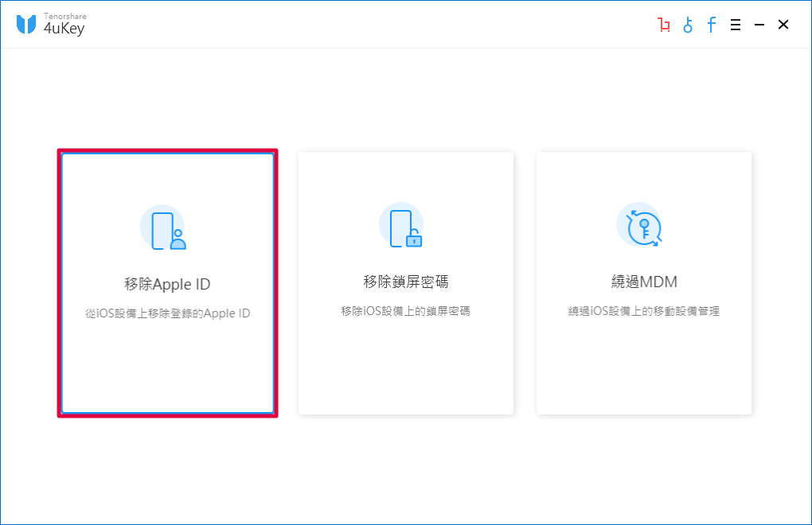Image resolution: width=812 pixels, height=525 pixels.
Task: Select the 移除鎖屏密碼 title text
Action: pyautogui.click(x=406, y=282)
